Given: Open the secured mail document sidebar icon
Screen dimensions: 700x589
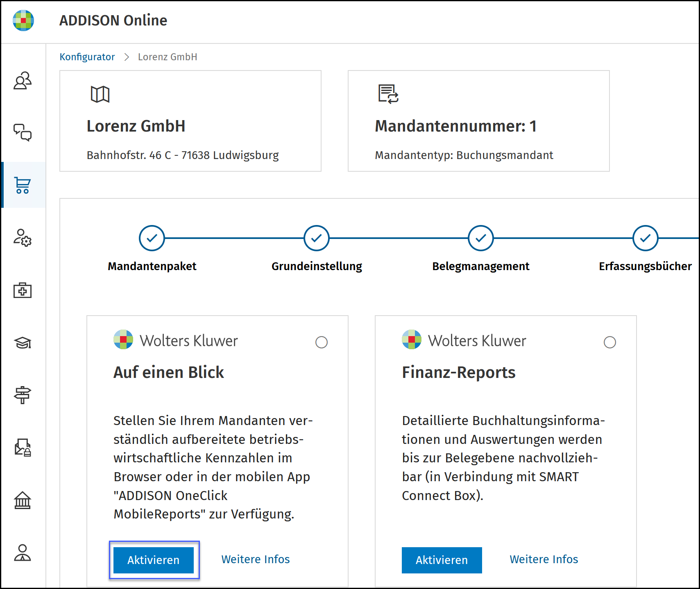Looking at the screenshot, I should click(23, 448).
